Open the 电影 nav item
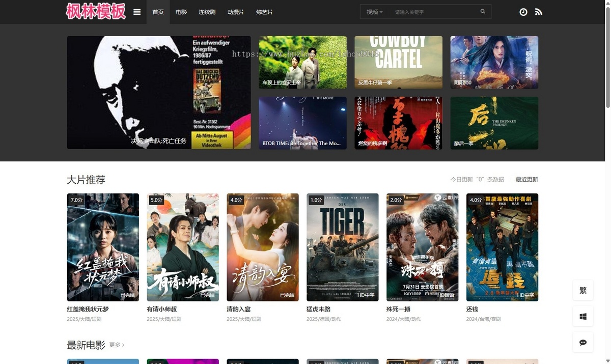 coord(181,12)
